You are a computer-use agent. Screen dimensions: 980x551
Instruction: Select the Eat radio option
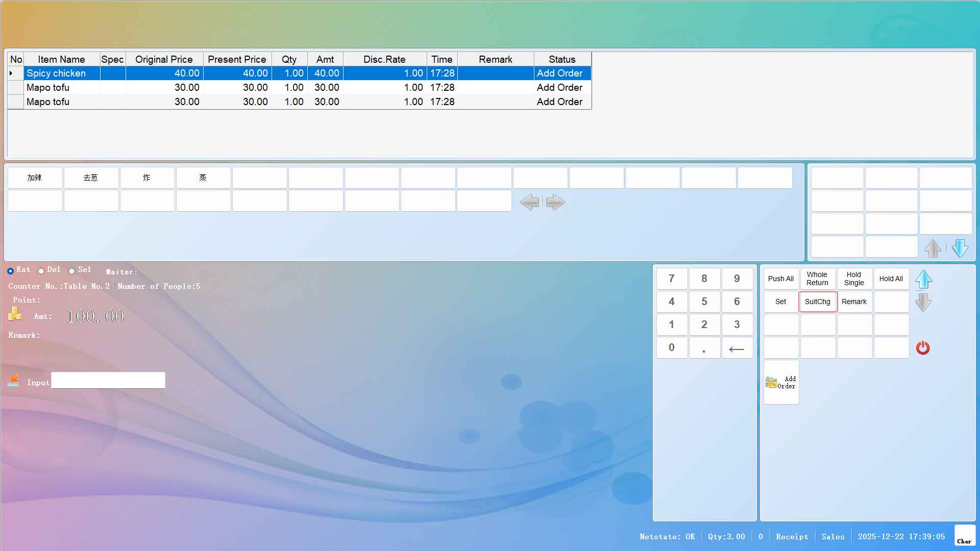click(x=10, y=271)
